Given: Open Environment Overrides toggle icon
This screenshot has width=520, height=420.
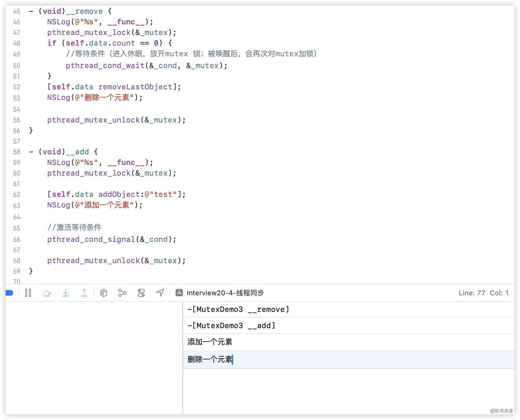Looking at the screenshot, I should click(141, 293).
